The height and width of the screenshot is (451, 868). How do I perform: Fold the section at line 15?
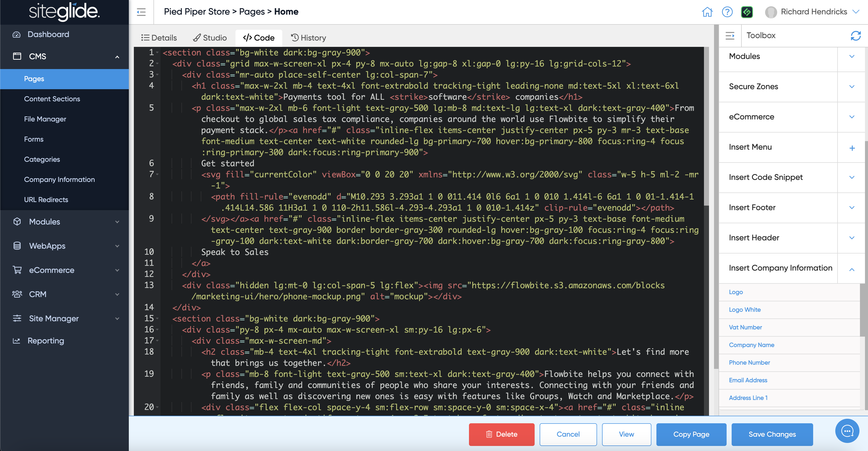coord(157,318)
